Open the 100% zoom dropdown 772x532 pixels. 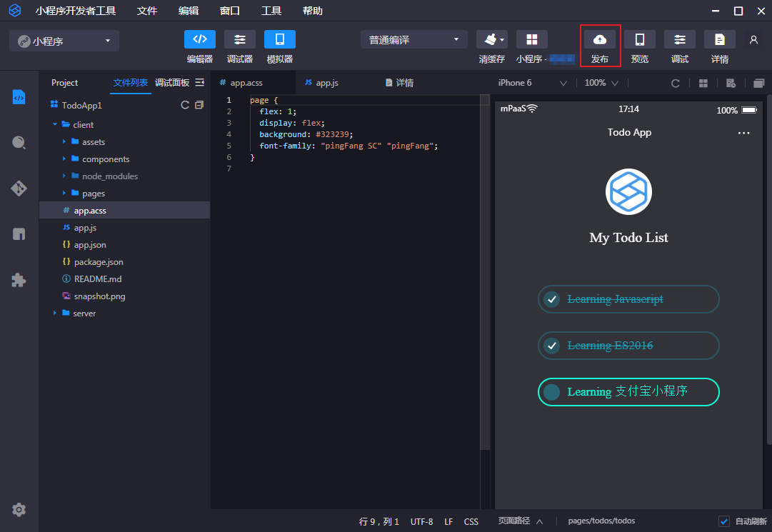[x=601, y=83]
